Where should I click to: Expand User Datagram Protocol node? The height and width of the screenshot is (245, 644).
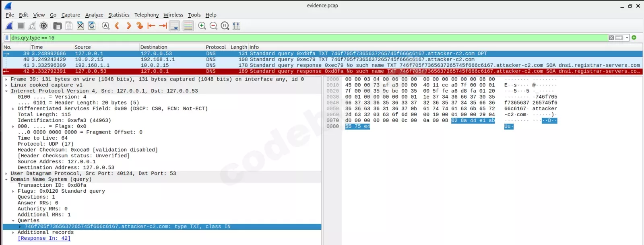click(x=6, y=173)
